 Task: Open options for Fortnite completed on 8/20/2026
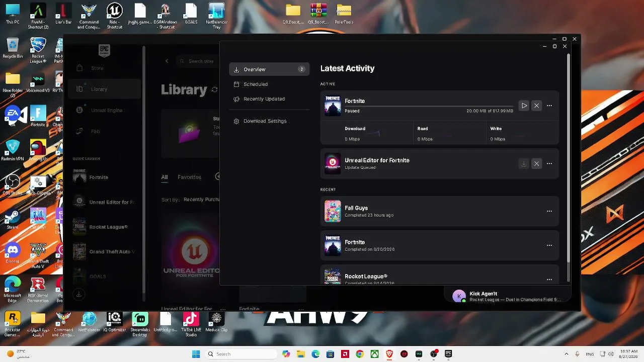pyautogui.click(x=549, y=245)
